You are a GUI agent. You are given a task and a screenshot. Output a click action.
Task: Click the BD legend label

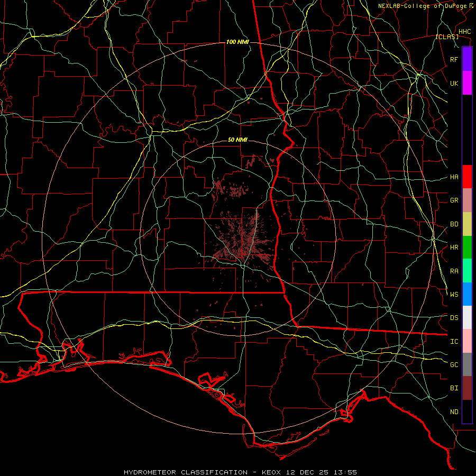tap(454, 224)
